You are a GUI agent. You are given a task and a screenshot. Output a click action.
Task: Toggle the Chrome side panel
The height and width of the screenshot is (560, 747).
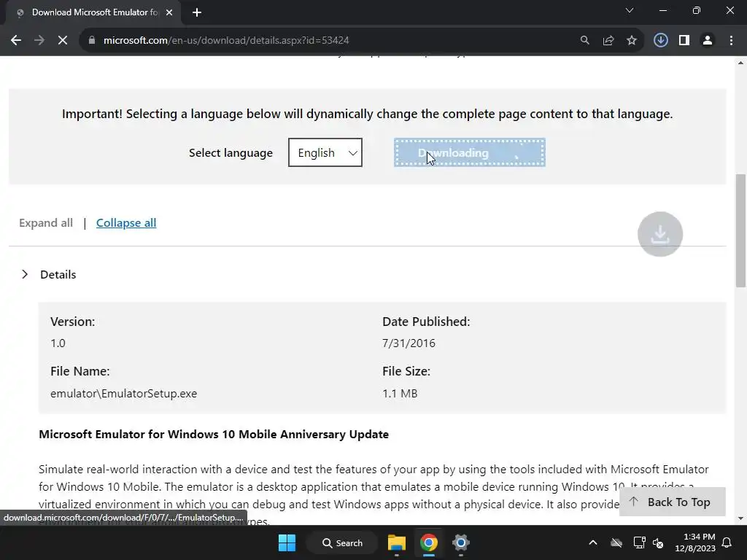coord(684,41)
